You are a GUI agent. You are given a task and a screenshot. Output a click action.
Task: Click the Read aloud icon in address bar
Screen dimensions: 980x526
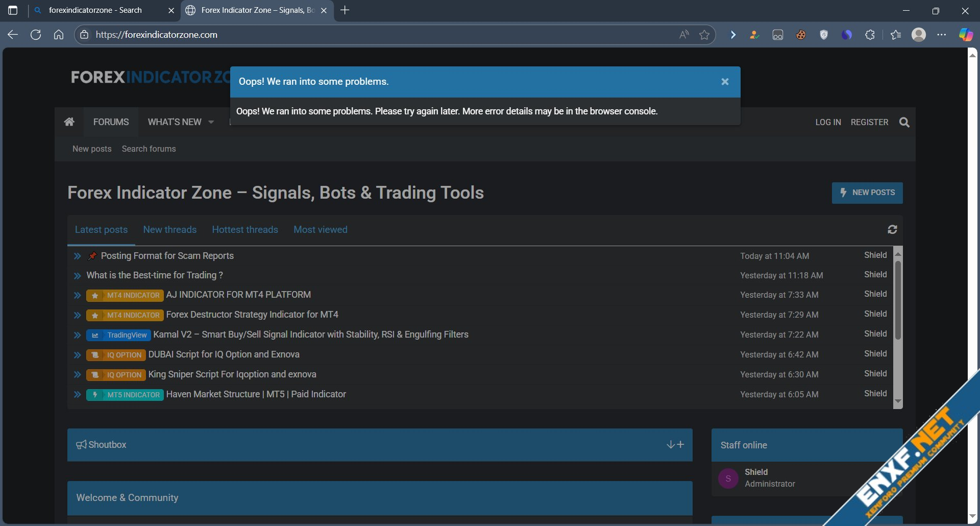(x=684, y=35)
